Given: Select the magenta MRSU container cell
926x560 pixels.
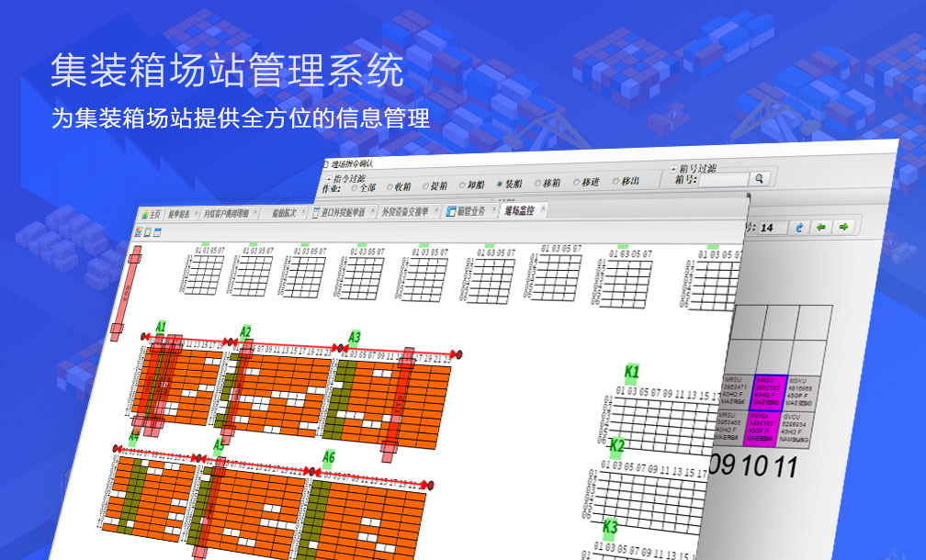Looking at the screenshot, I should [x=766, y=390].
